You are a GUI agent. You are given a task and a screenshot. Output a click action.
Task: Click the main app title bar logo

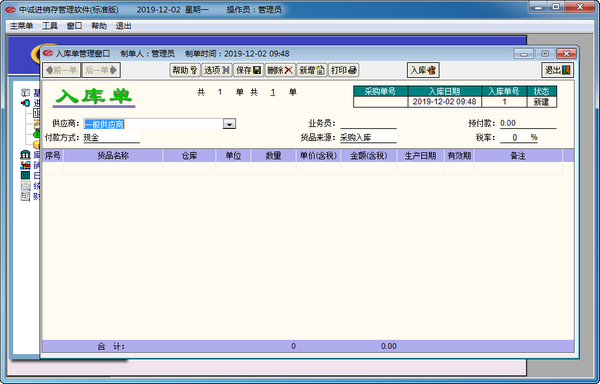[x=10, y=10]
